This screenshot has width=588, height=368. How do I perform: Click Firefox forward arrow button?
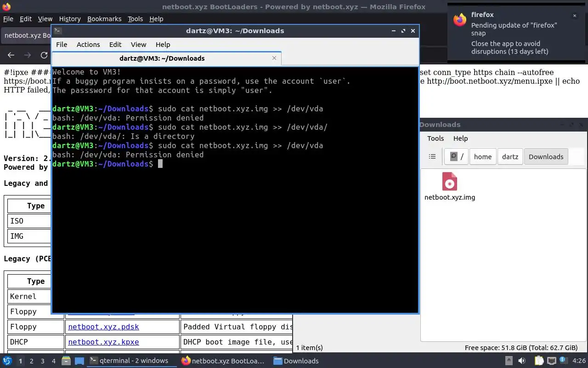(28, 55)
